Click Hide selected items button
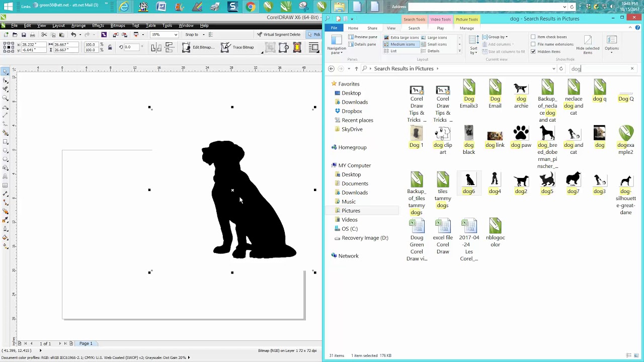 (x=588, y=45)
